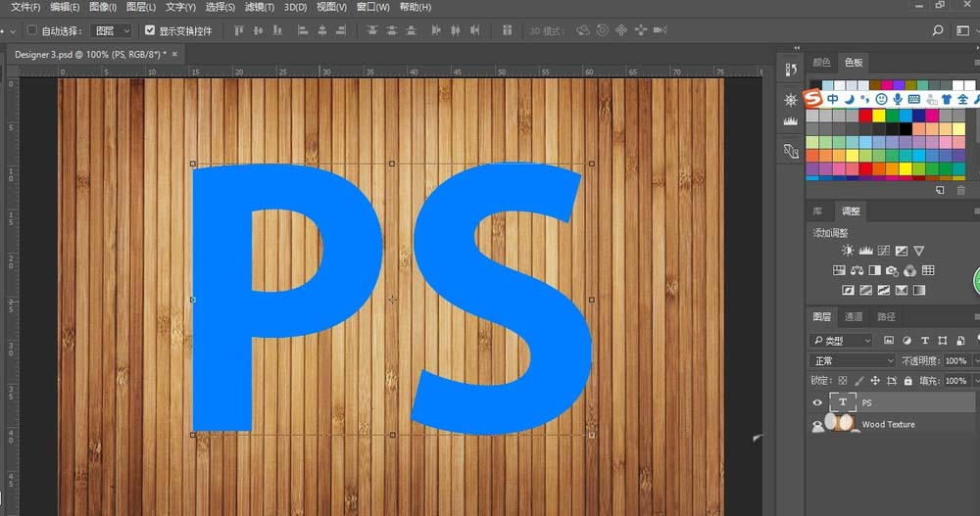Switch to the 调整 panel tab
The height and width of the screenshot is (516, 980).
[851, 211]
